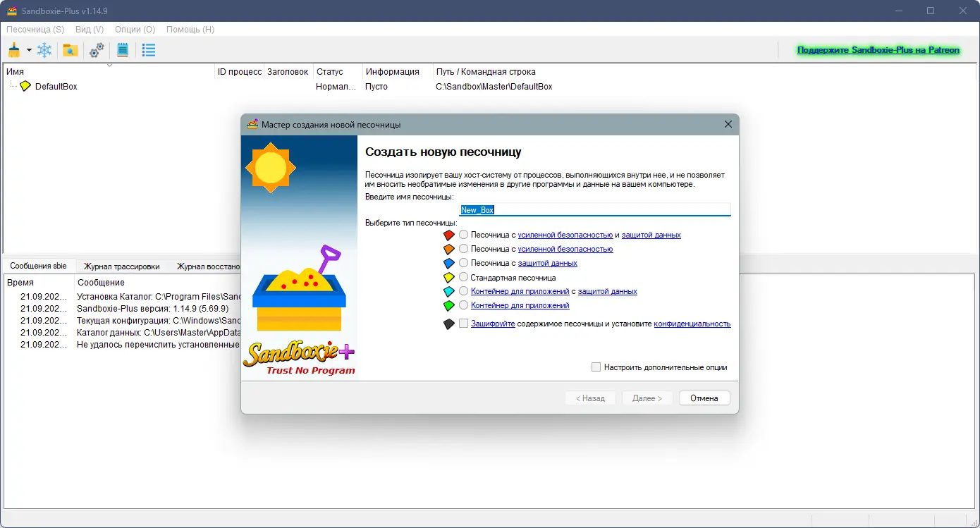Select radio Контейнер для приложений с защитой данных

click(463, 290)
